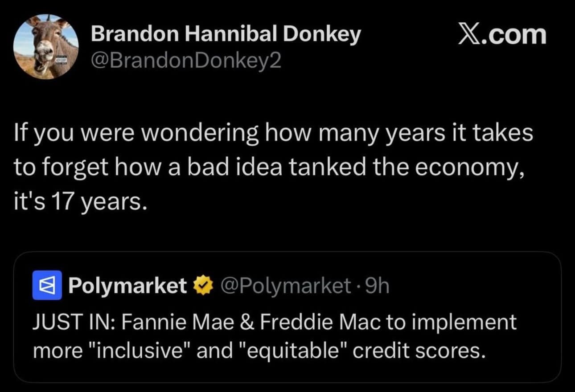Click the parental advisory sticker on the avatar
The image size is (575, 392).
(x=61, y=60)
